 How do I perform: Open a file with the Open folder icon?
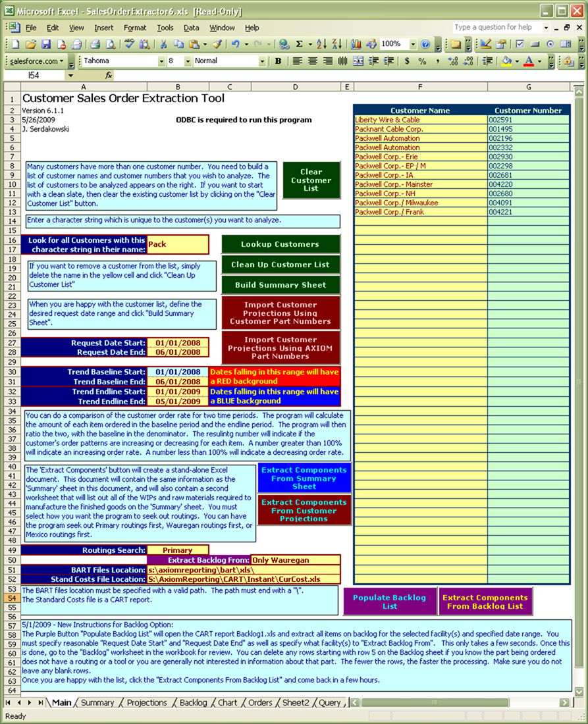30,44
